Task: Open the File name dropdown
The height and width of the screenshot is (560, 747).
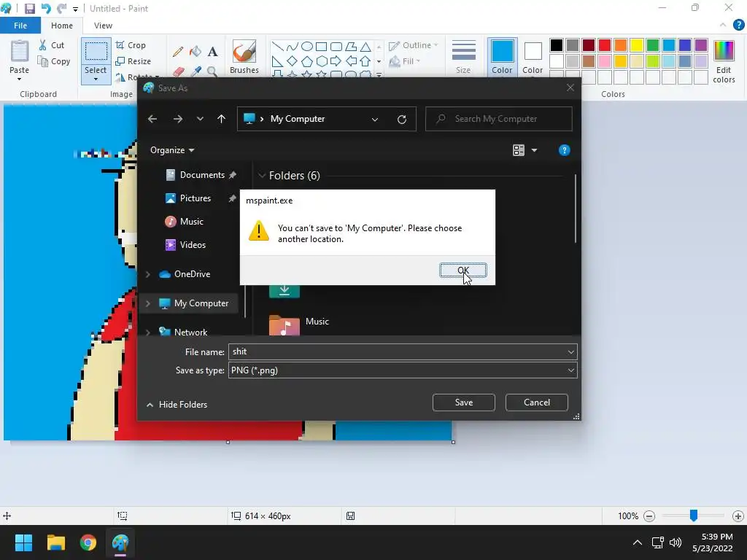Action: [x=570, y=352]
